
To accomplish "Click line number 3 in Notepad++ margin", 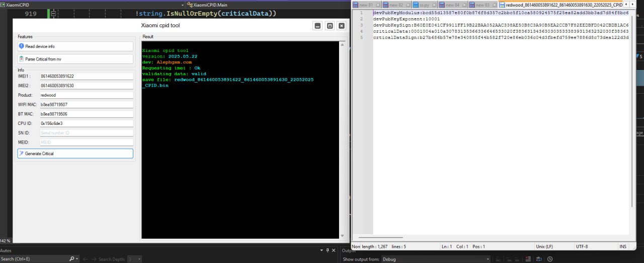I will [x=361, y=25].
